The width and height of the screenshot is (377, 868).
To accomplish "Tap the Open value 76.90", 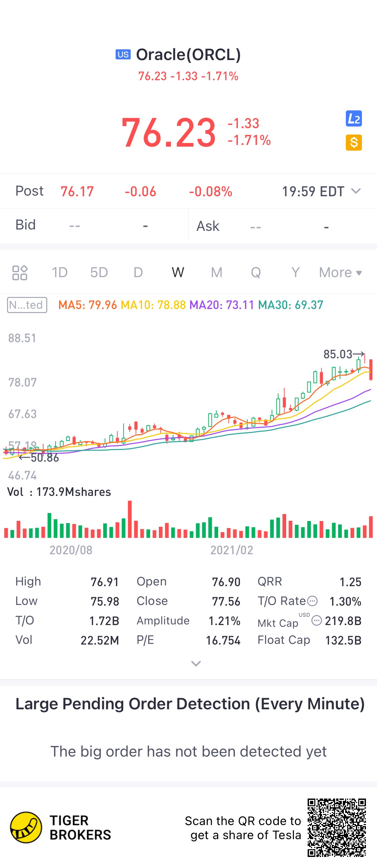I will 226,582.
